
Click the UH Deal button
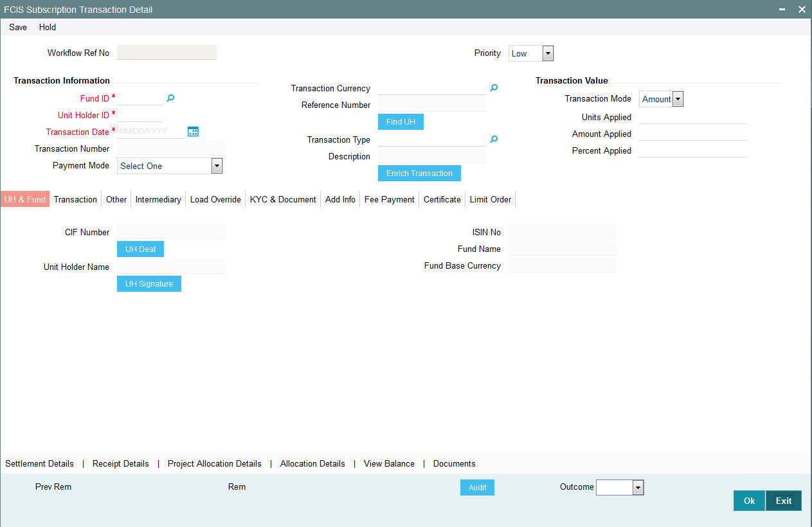coord(140,249)
